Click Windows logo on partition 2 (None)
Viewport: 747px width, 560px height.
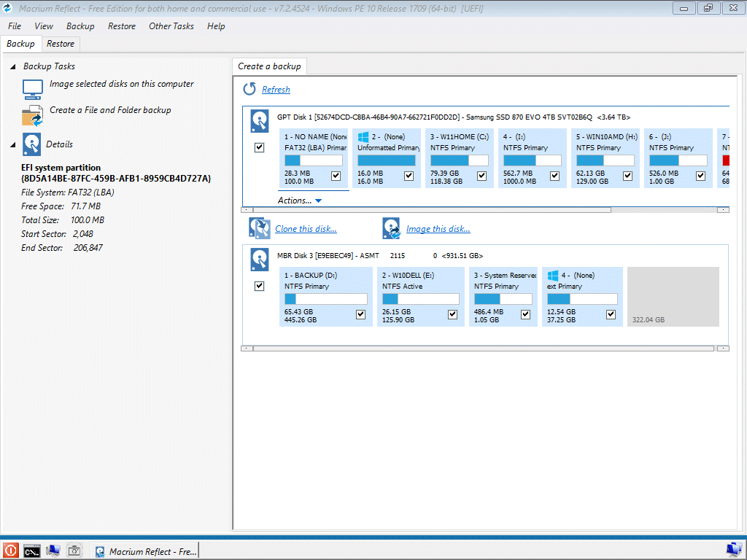click(x=363, y=137)
